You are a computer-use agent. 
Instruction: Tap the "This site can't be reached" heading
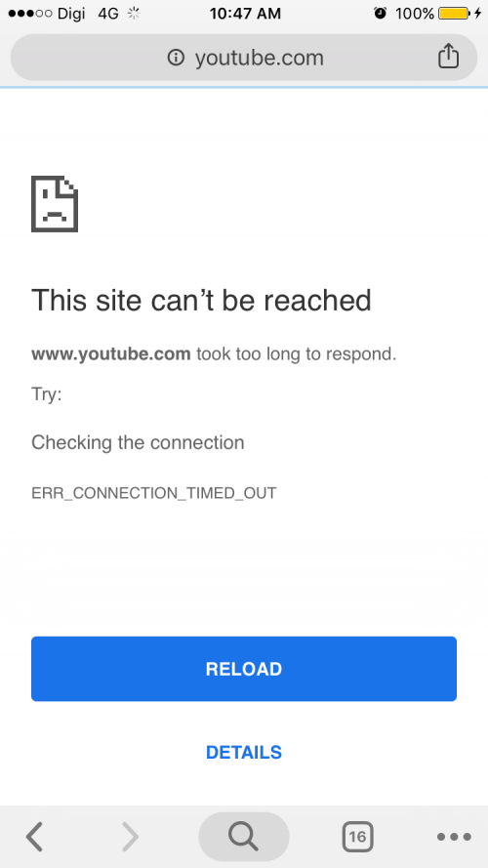[201, 300]
